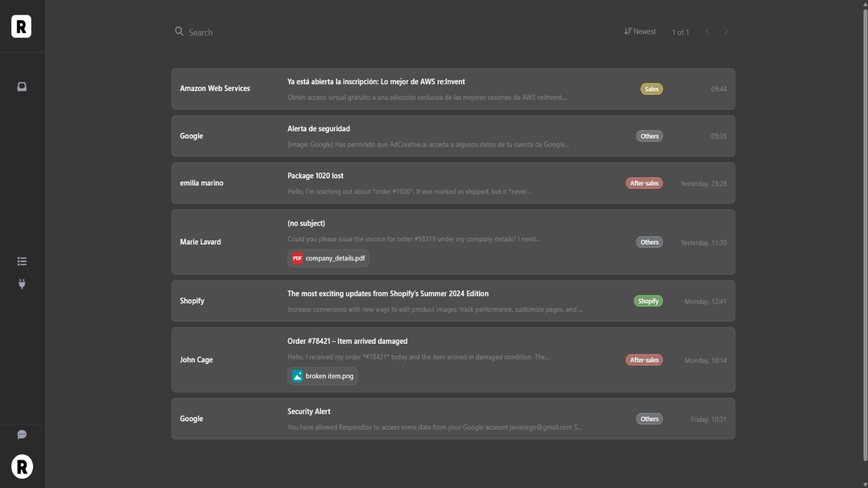Image resolution: width=868 pixels, height=488 pixels.
Task: Open the integrations plug icon
Action: click(x=22, y=284)
